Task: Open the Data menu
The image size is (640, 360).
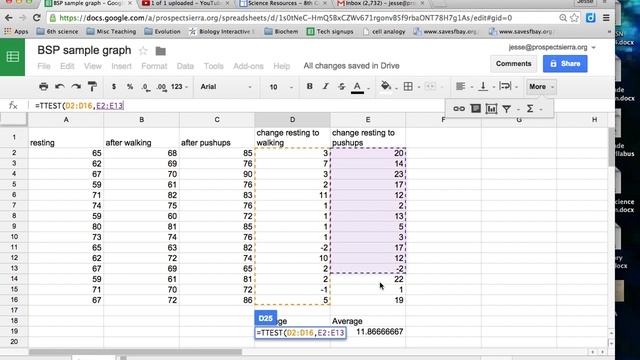Action: [x=185, y=66]
